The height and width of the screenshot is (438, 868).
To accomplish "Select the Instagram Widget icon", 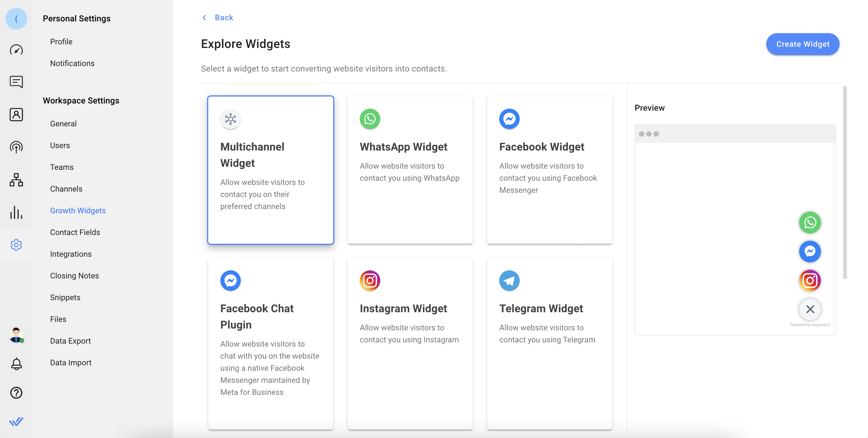I will click(369, 281).
